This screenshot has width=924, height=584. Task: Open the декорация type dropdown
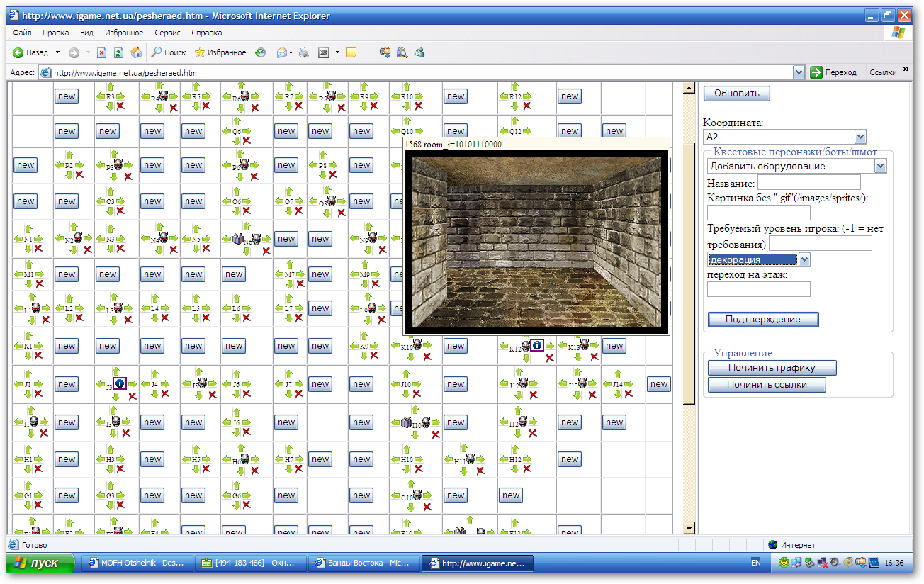tap(804, 260)
